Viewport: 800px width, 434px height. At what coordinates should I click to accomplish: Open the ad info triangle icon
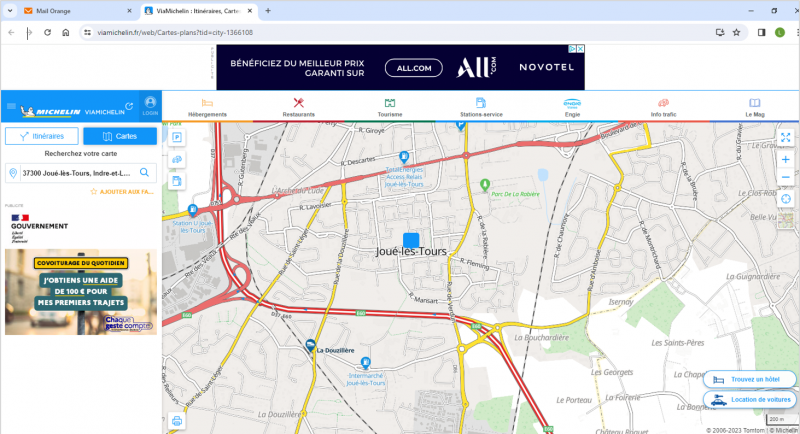click(572, 49)
